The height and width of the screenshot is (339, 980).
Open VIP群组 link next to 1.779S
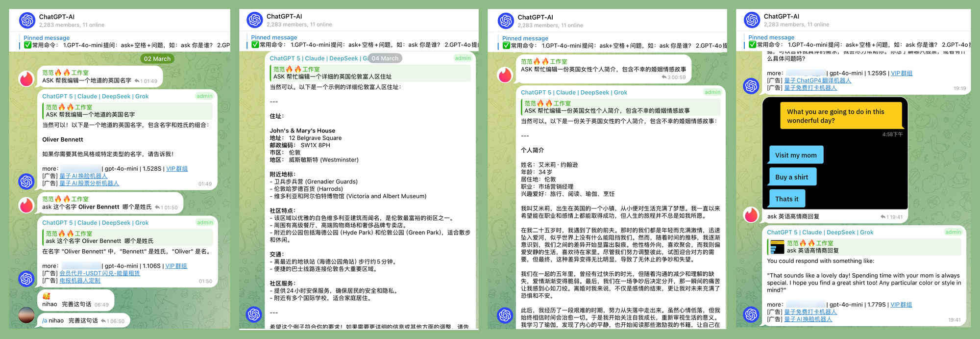(x=901, y=305)
